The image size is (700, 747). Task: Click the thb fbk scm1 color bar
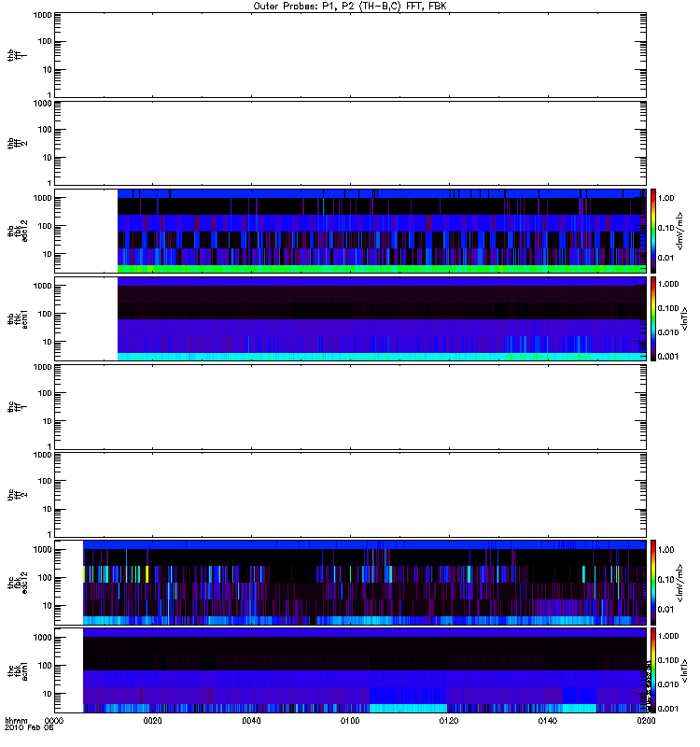653,318
